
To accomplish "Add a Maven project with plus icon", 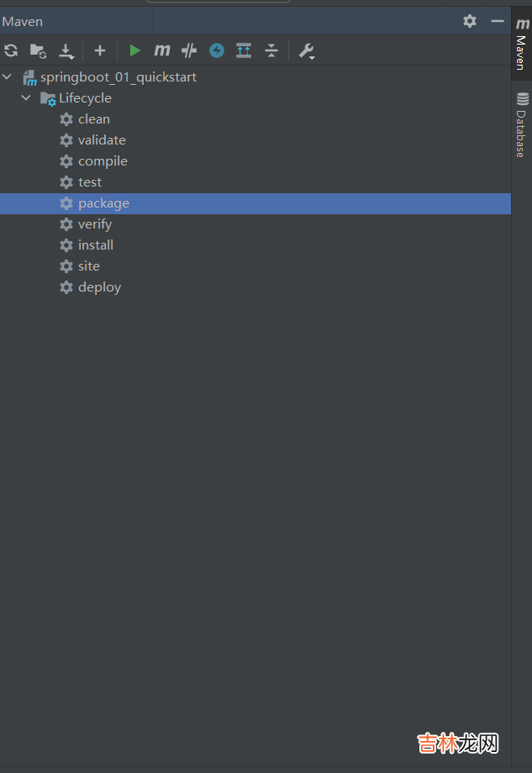I will pyautogui.click(x=99, y=50).
